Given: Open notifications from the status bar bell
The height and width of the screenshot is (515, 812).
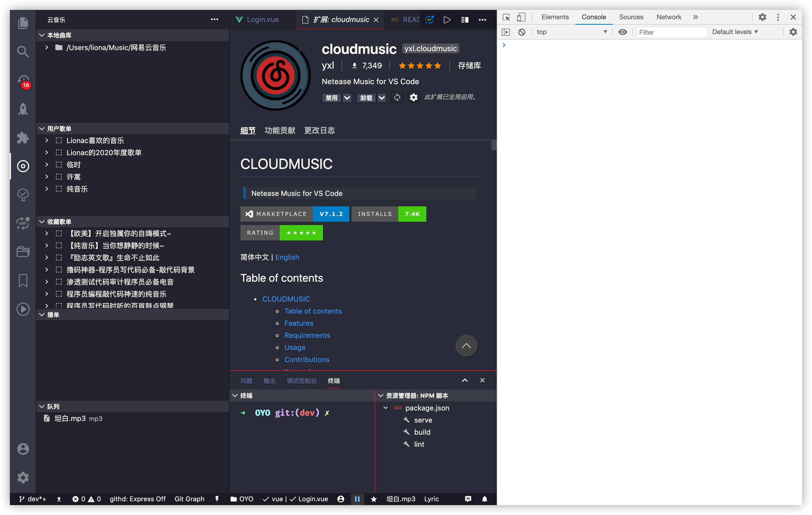Looking at the screenshot, I should pyautogui.click(x=485, y=499).
